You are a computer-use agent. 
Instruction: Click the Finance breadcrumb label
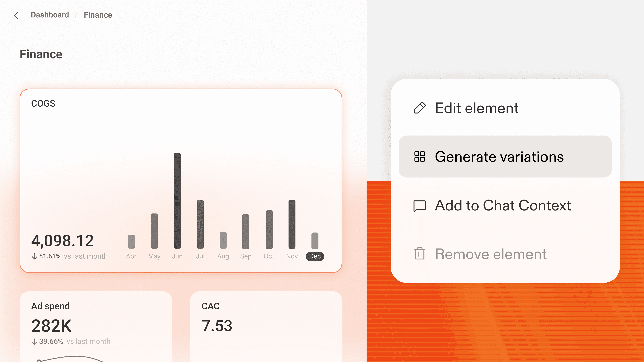98,15
